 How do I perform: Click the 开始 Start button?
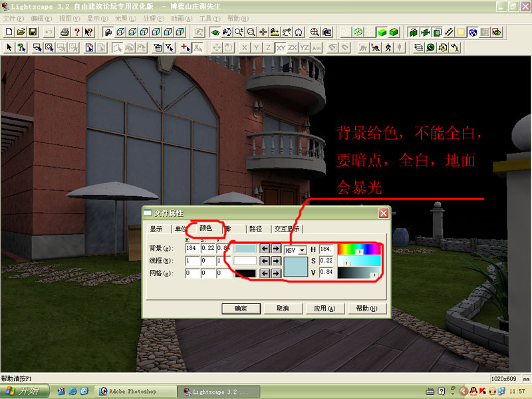click(25, 392)
